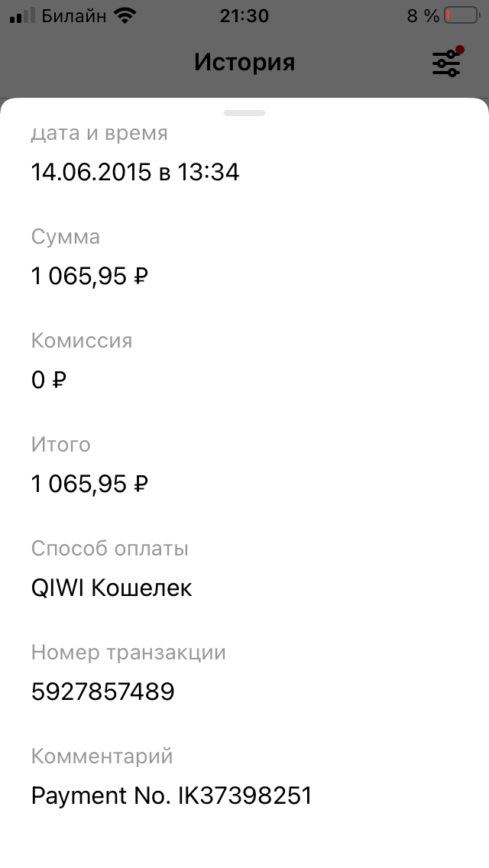Tap the Комиссия field label
This screenshot has height=868, width=489.
pyautogui.click(x=82, y=341)
